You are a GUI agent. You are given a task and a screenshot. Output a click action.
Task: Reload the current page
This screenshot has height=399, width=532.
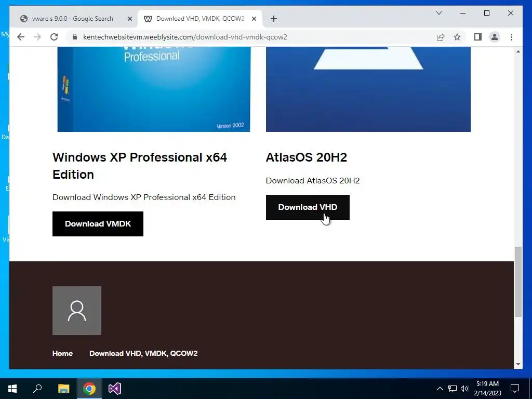pyautogui.click(x=54, y=37)
